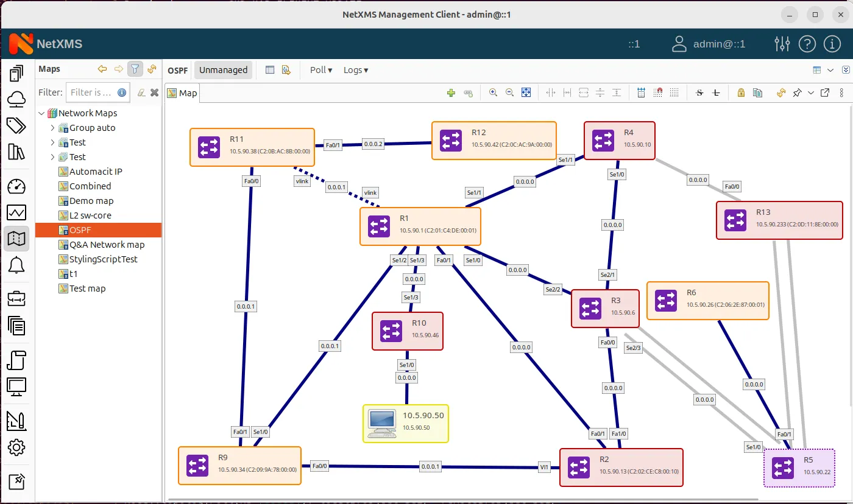The image size is (853, 504).
Task: Click the refresh map icon with yellow arrows
Action: tap(782, 93)
